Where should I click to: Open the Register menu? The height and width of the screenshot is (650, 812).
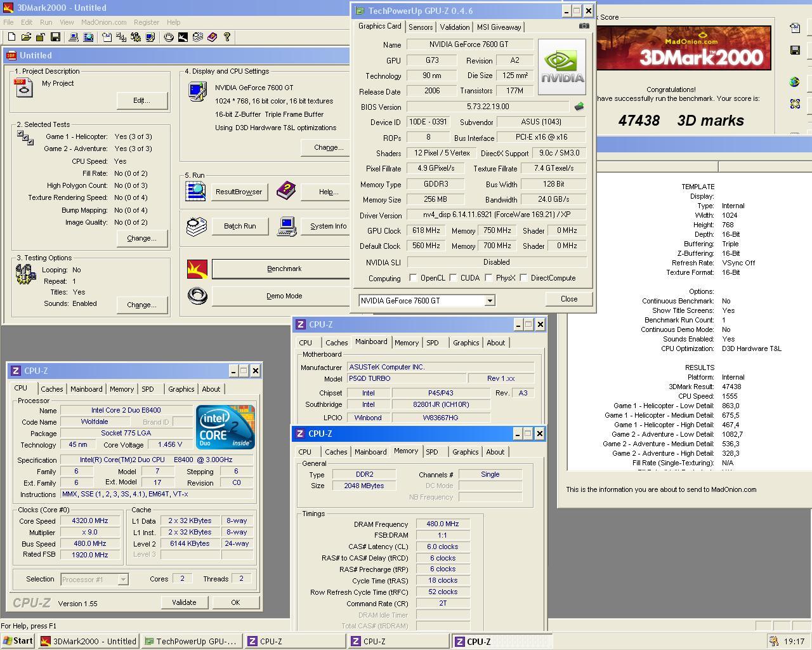point(147,22)
